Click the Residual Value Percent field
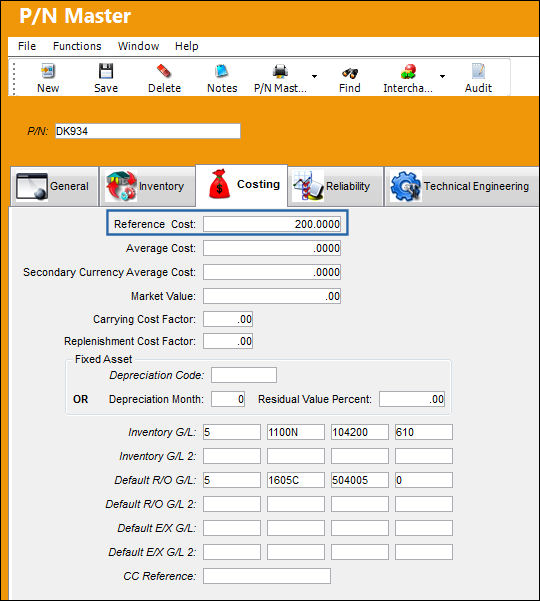This screenshot has height=601, width=540. 412,399
